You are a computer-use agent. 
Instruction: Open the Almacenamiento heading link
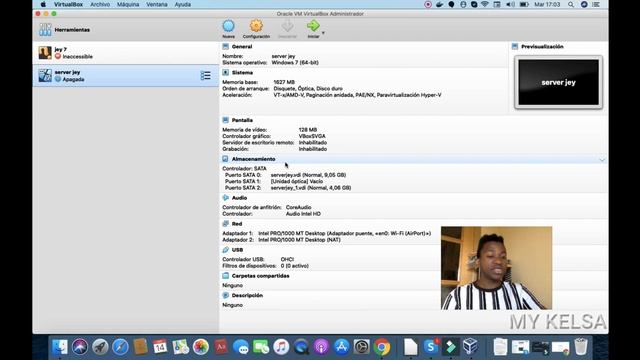pos(253,159)
